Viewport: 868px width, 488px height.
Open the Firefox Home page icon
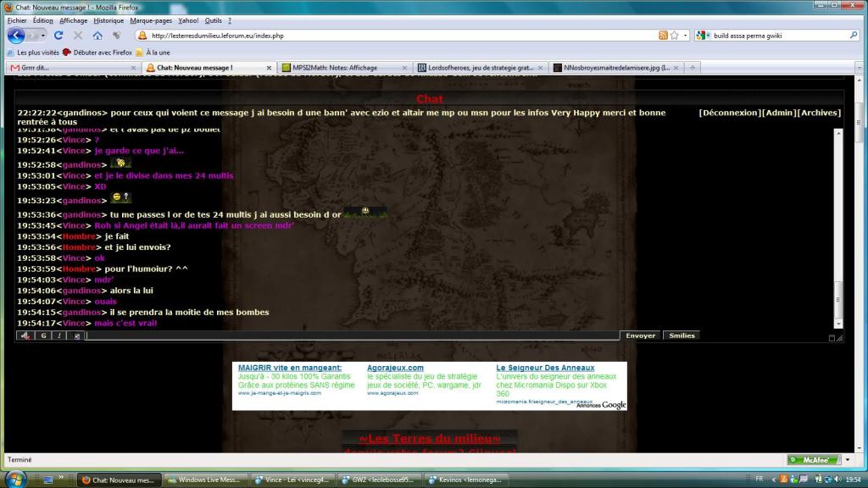[x=97, y=36]
